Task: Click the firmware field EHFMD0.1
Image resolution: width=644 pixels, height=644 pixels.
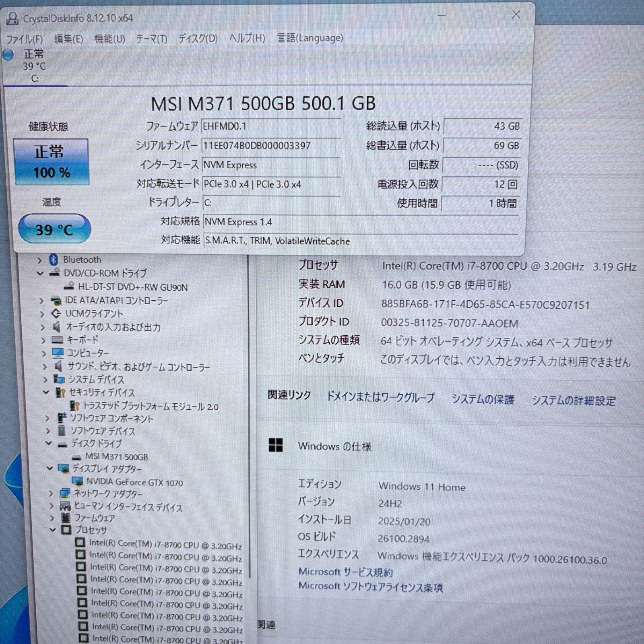Action: pyautogui.click(x=271, y=126)
